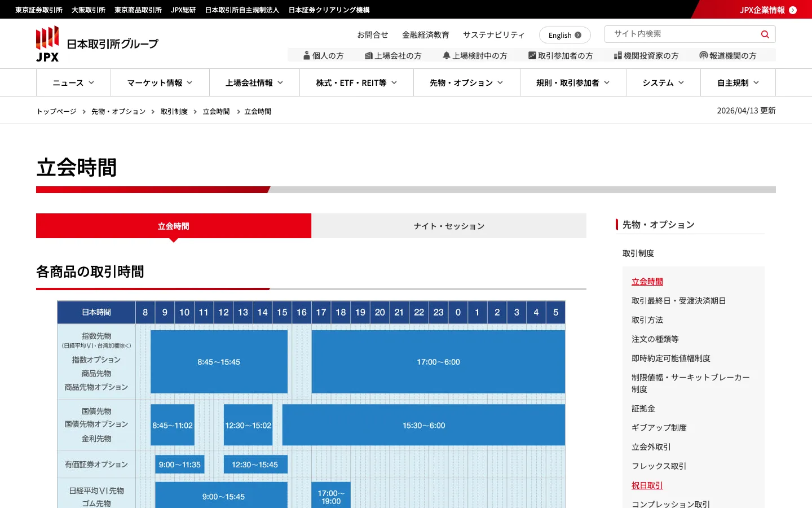This screenshot has height=508, width=812.
Task: Open 取引制度 breadcrumb link
Action: (174, 112)
